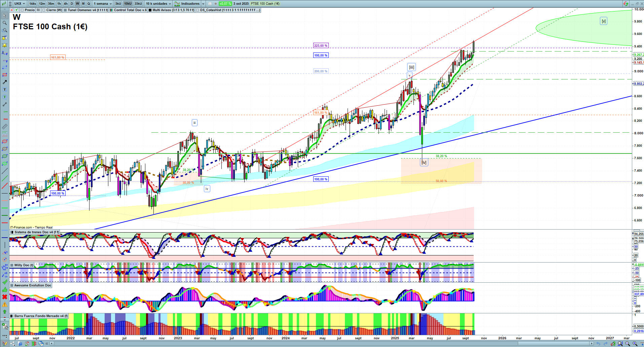
Task: Choose the angle measurement tool
Action: (x=5, y=252)
